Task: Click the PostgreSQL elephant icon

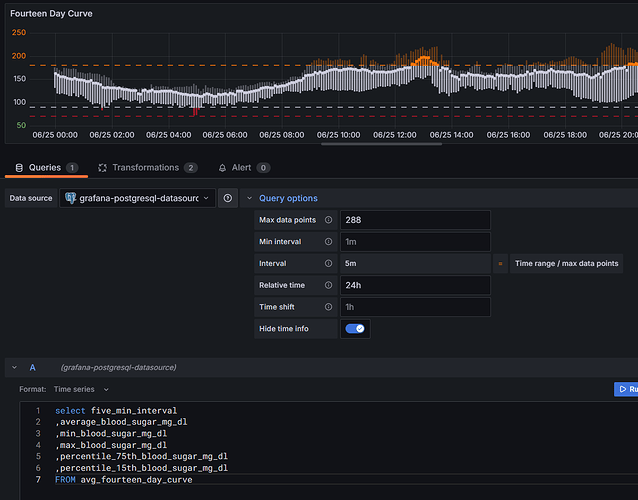Action: tap(71, 198)
